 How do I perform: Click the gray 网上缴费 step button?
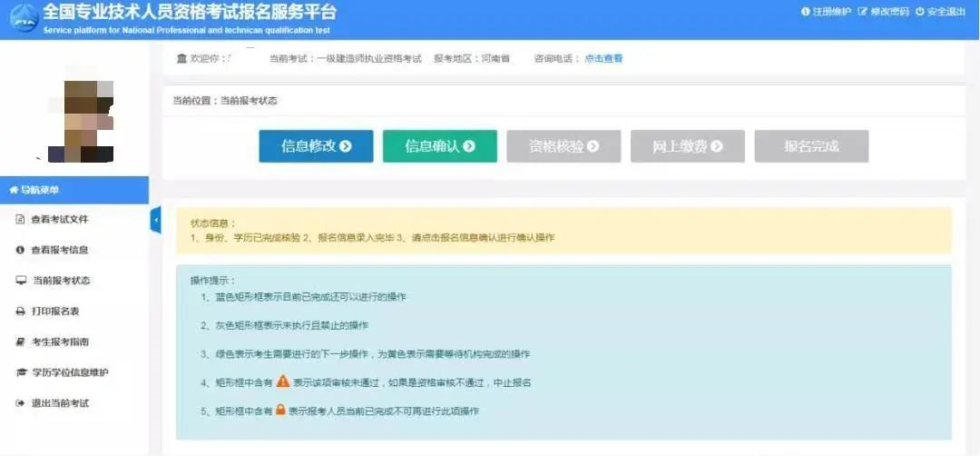tap(687, 146)
